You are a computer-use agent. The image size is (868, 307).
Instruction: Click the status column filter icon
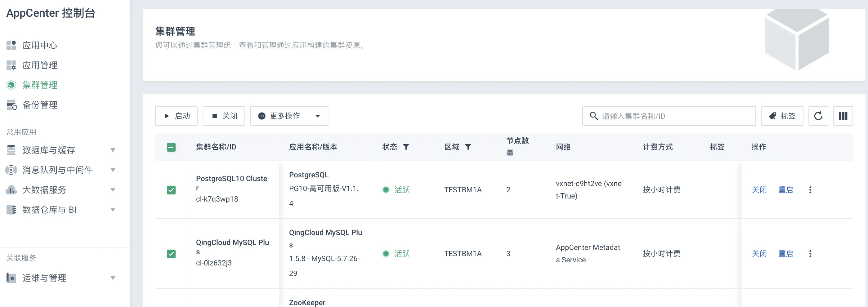(x=406, y=147)
